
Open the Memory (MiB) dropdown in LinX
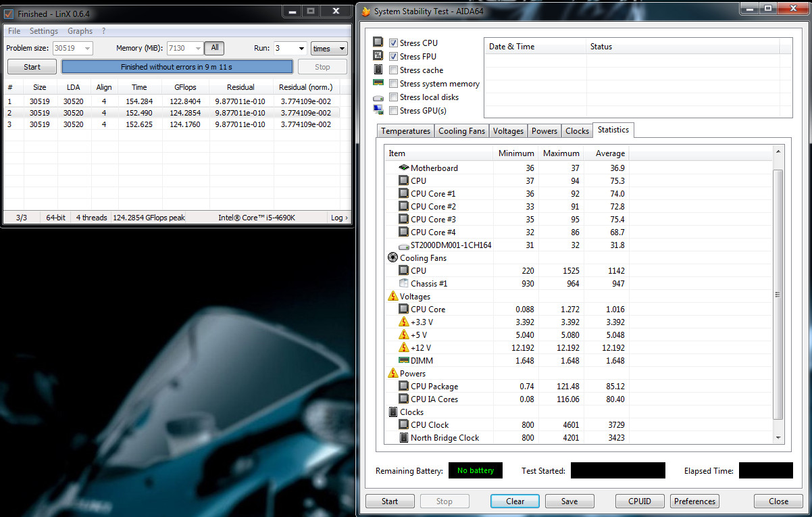198,49
